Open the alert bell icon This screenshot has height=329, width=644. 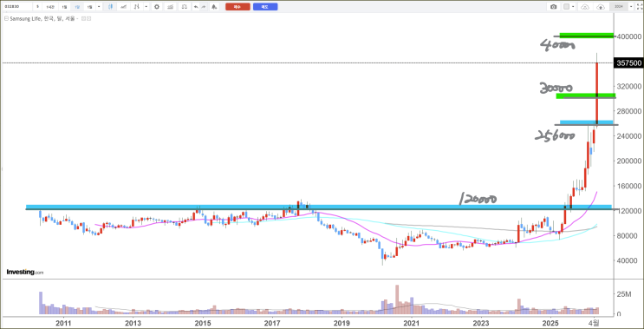click(x=214, y=7)
